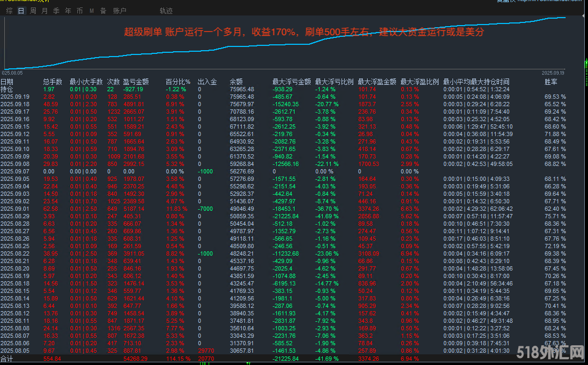
Task: Switch to the 季 quarterly tab
Action: 56,11
